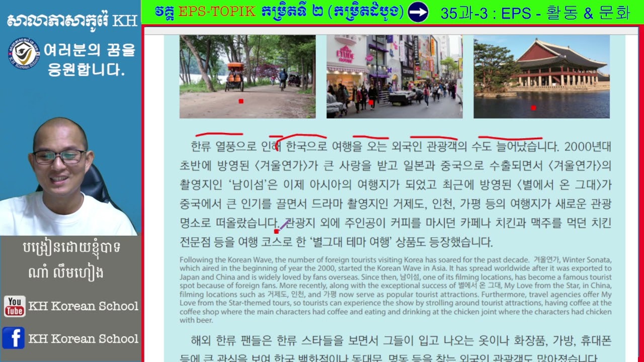The image size is (644, 362).
Task: Click the English line ending 'with beer.'
Action: point(196,320)
